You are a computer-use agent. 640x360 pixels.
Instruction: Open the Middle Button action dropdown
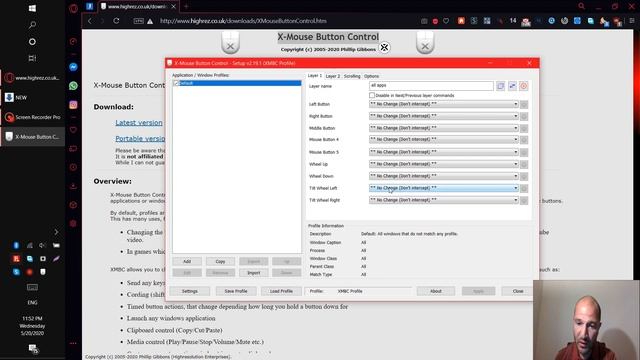tap(444, 128)
